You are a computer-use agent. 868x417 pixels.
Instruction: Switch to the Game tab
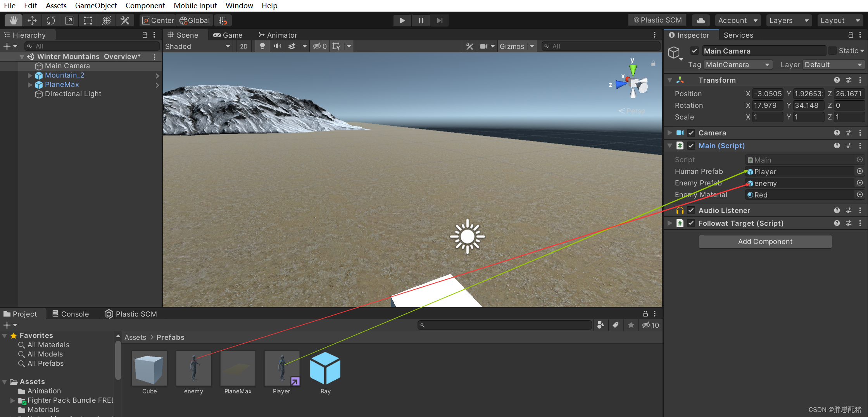(228, 35)
